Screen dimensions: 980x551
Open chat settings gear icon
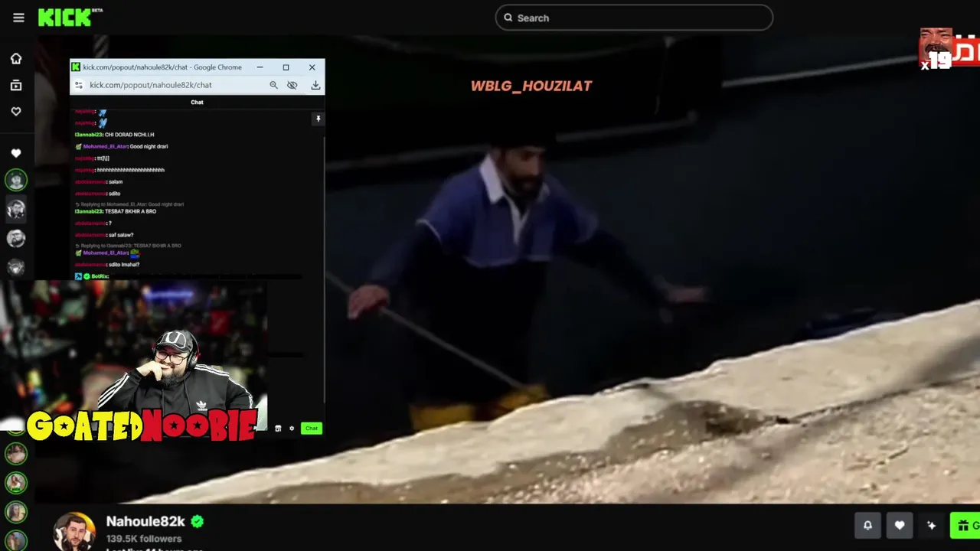coord(292,429)
